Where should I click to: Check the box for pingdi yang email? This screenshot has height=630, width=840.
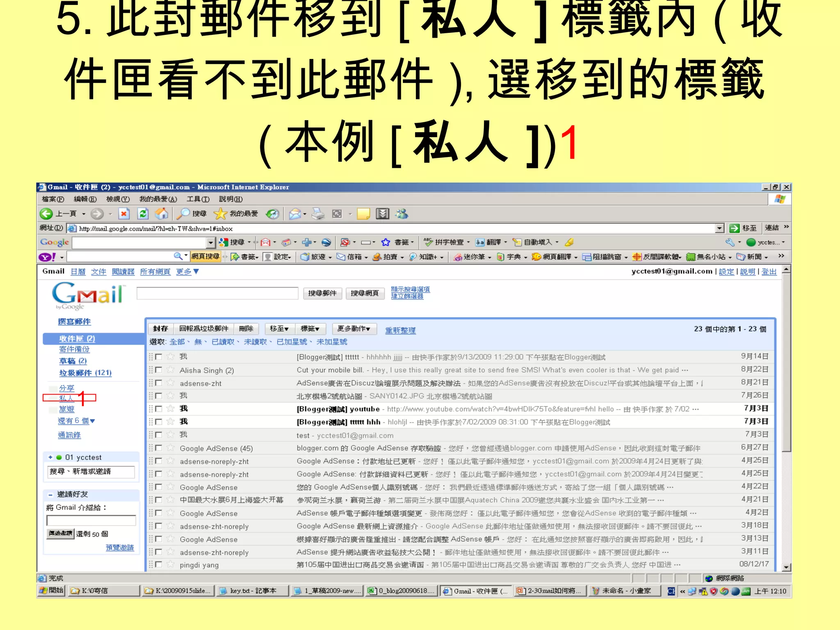(158, 564)
